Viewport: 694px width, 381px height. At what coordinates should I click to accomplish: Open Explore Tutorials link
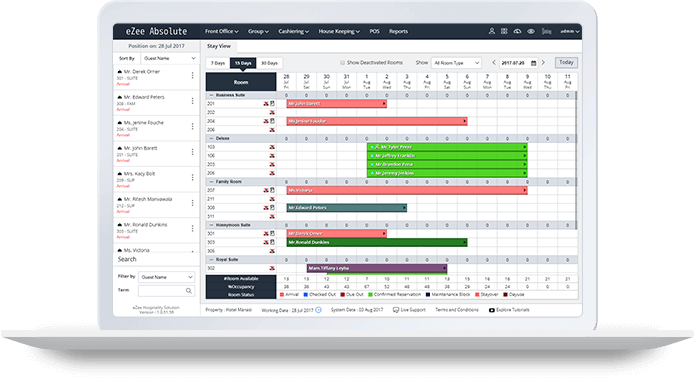509,310
